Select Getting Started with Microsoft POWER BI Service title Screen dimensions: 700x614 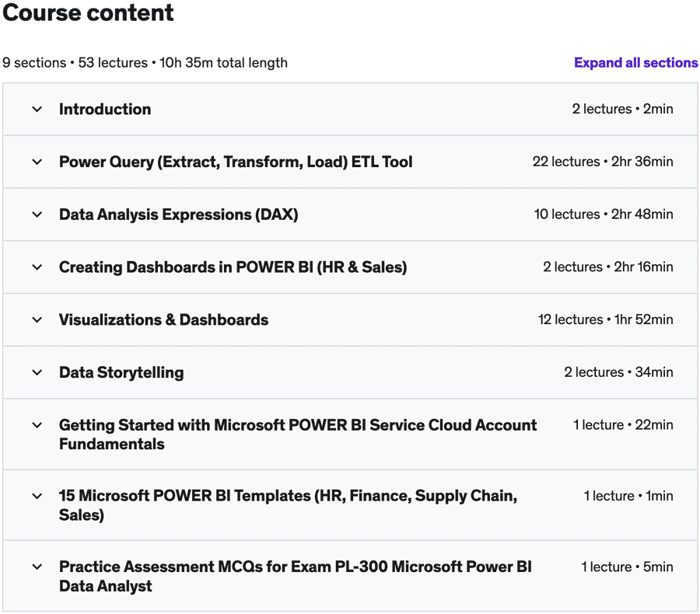[x=298, y=434]
